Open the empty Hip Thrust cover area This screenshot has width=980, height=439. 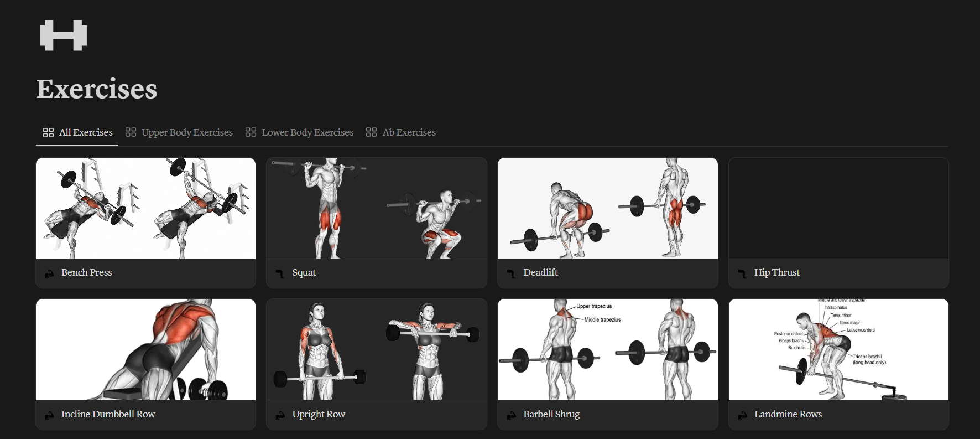tap(838, 208)
